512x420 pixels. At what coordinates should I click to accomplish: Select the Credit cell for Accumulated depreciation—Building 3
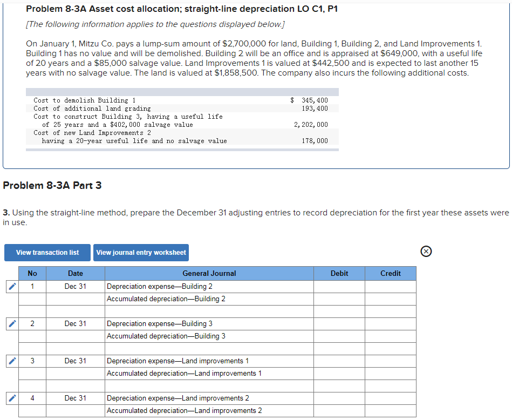[x=390, y=336]
